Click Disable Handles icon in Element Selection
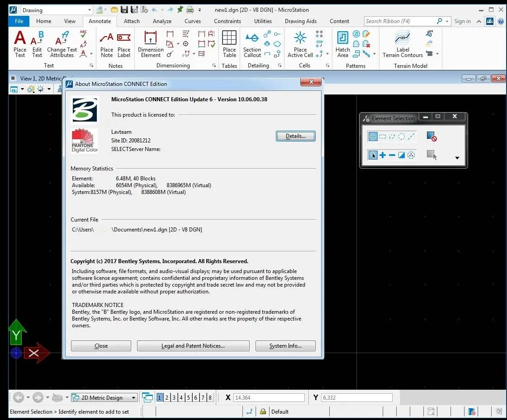The width and height of the screenshot is (507, 420). (x=431, y=137)
